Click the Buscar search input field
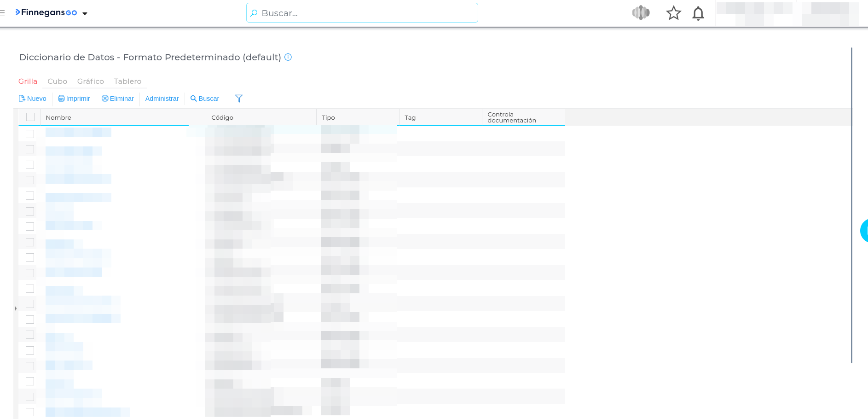Screen dimensions: 868x419 point(362,13)
